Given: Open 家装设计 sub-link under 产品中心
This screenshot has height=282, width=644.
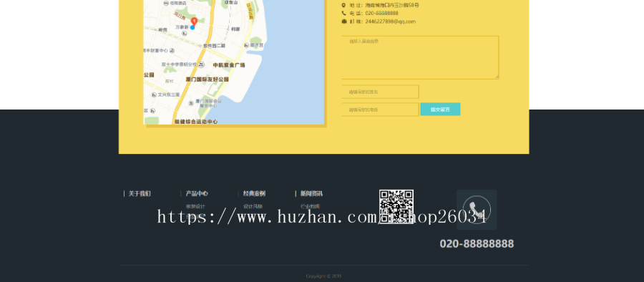Looking at the screenshot, I should point(195,206).
